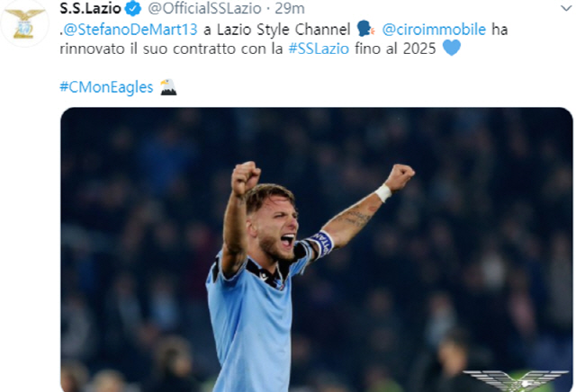The image size is (576, 392).
Task: Open the @StefanoDeMart13 mention
Action: 130,30
